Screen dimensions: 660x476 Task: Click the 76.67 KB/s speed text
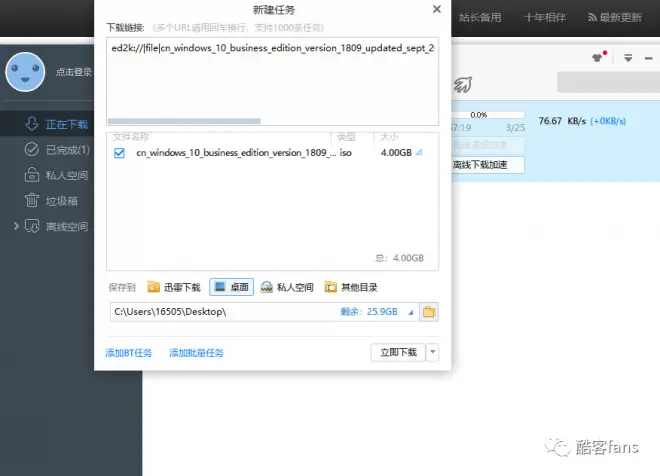[x=562, y=121]
